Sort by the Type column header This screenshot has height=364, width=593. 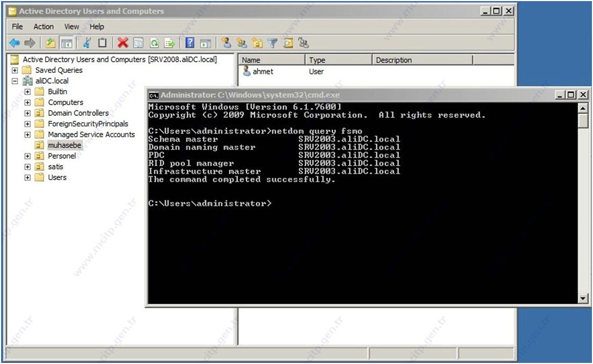pyautogui.click(x=339, y=60)
